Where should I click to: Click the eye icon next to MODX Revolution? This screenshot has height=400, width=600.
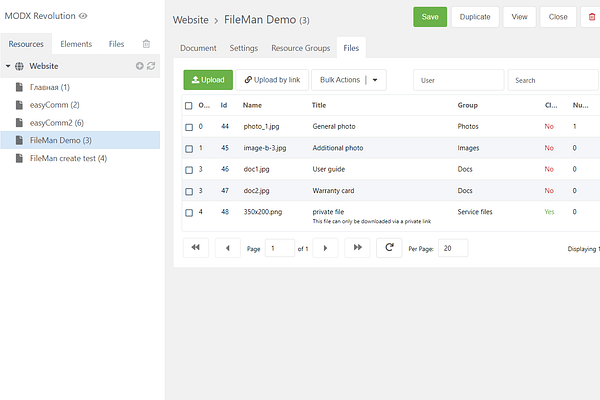[x=83, y=16]
